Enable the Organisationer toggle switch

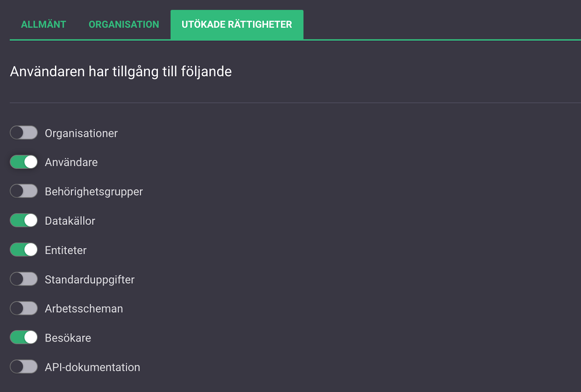point(24,133)
